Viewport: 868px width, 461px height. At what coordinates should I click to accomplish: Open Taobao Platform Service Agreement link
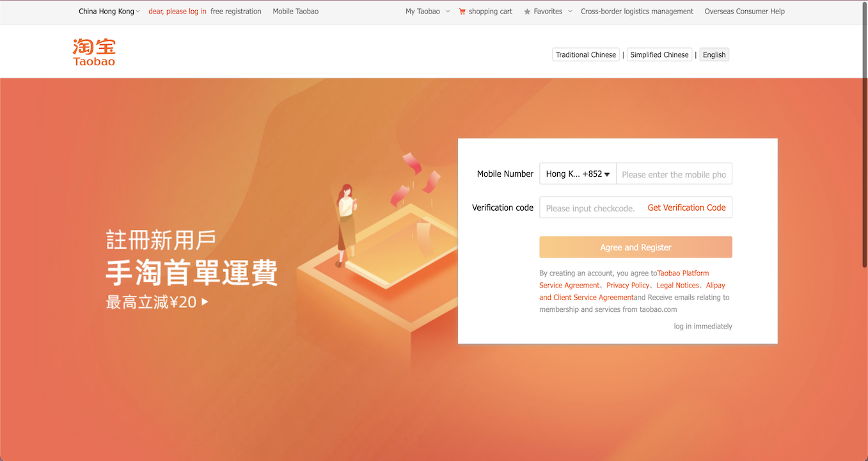pos(624,279)
